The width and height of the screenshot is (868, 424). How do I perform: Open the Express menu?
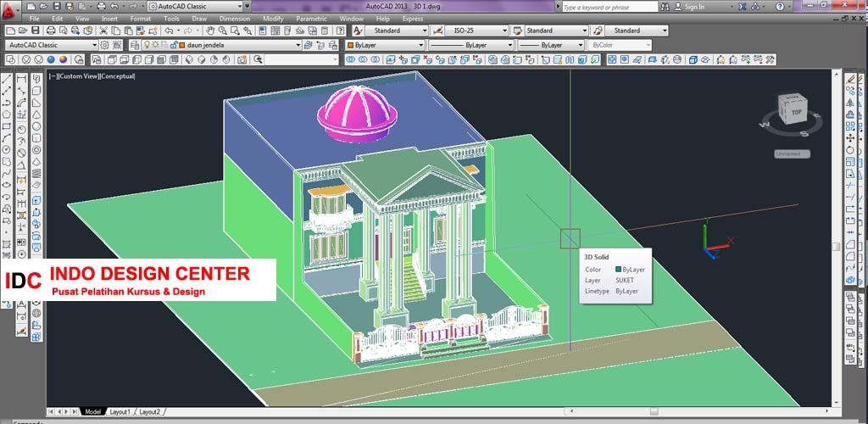[413, 19]
